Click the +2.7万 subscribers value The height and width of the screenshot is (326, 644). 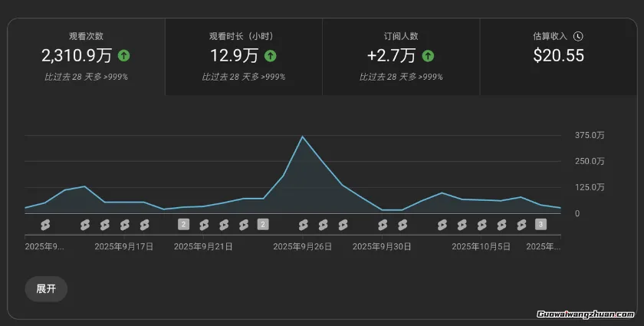pyautogui.click(x=392, y=55)
